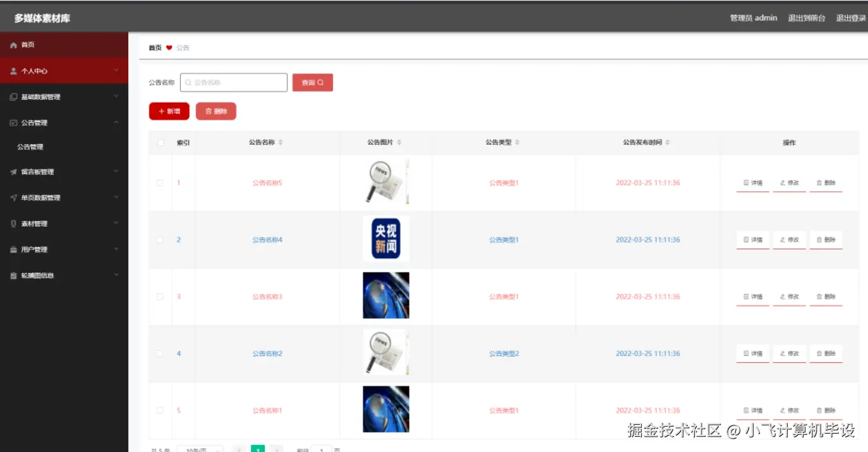868x452 pixels.
Task: Click 修改 for row 公告名称1
Action: 790,410
